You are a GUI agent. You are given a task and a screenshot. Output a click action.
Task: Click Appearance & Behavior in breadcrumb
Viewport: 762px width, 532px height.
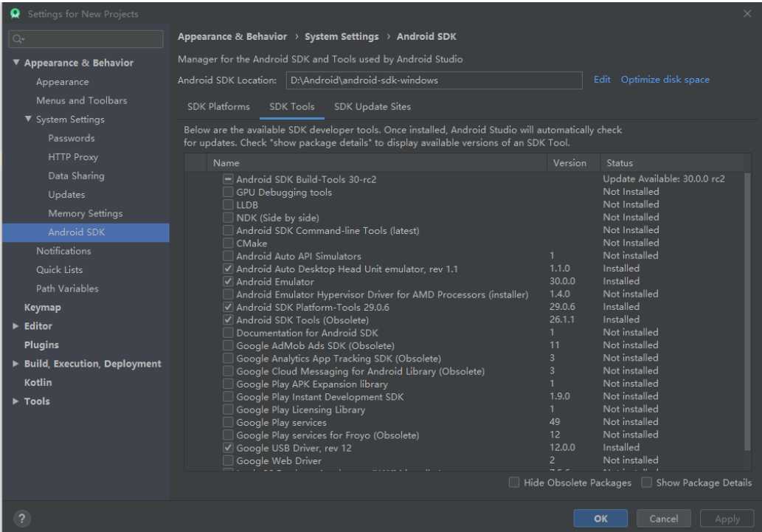pos(232,36)
